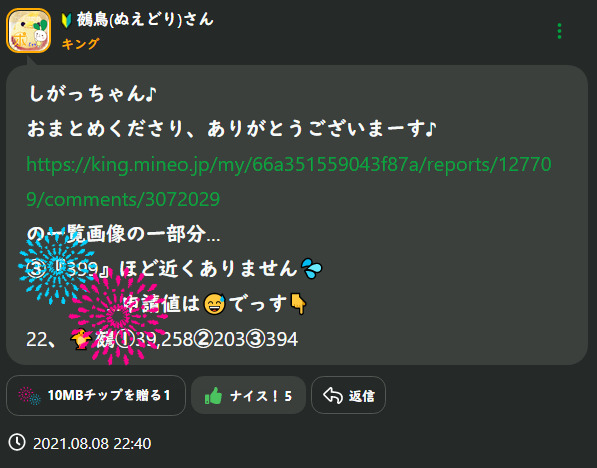597x468 pixels.
Task: Click the pink fireworks sticker on the comment
Action: (118, 315)
